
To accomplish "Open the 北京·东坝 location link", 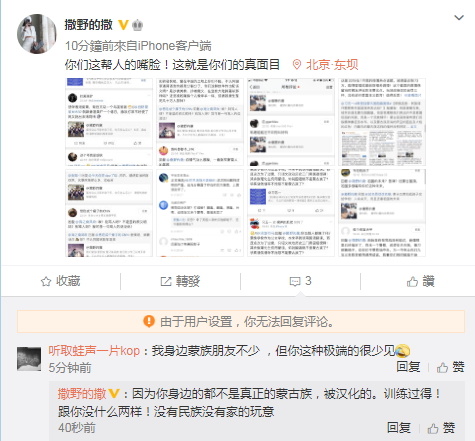I will 332,64.
